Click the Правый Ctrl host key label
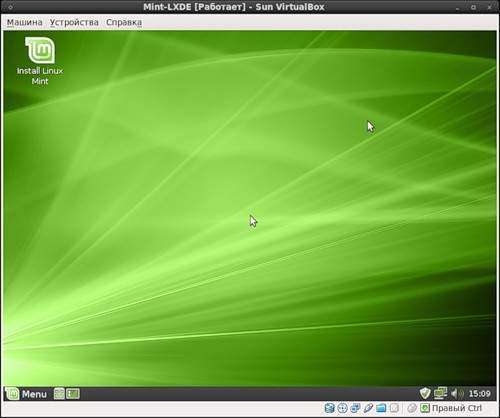Viewport: 500px width, 418px height. pos(457,408)
